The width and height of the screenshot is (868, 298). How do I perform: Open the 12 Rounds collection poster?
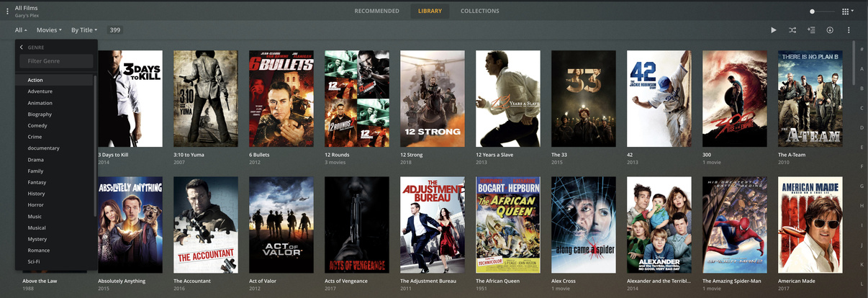tap(357, 99)
